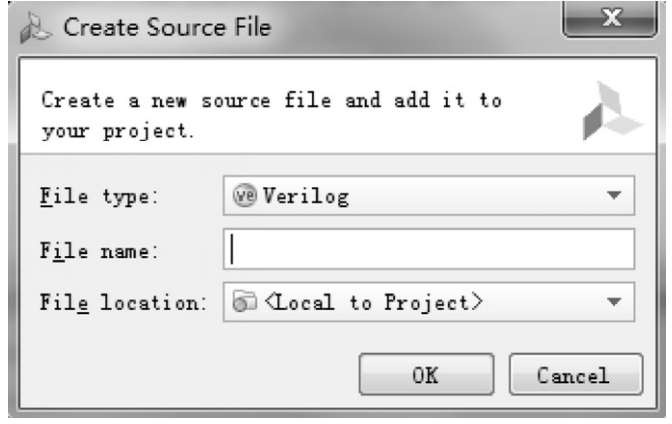Open the Verilog combo box
Image resolution: width=672 pixels, height=424 pixels.
[429, 195]
